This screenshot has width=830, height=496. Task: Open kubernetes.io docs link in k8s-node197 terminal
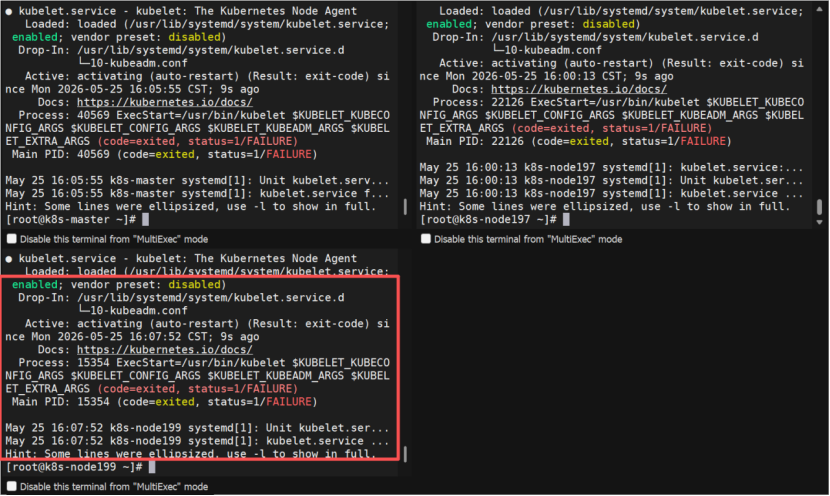click(x=579, y=89)
